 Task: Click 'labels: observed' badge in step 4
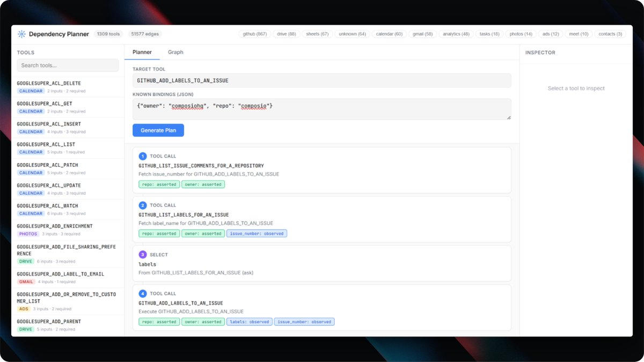[249, 322]
